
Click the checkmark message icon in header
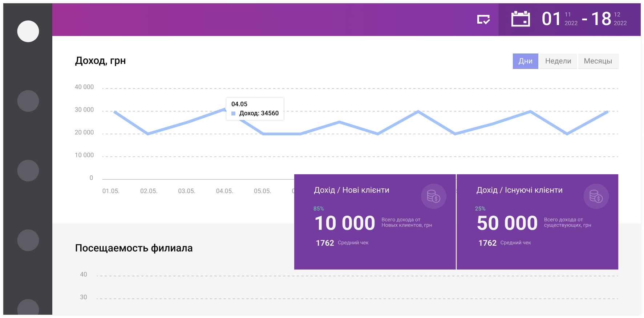483,19
